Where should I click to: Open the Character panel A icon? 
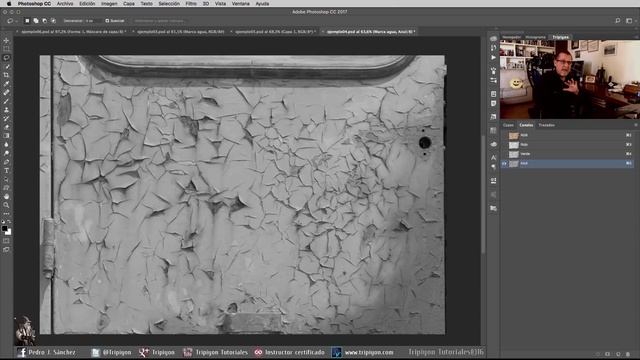[493, 158]
